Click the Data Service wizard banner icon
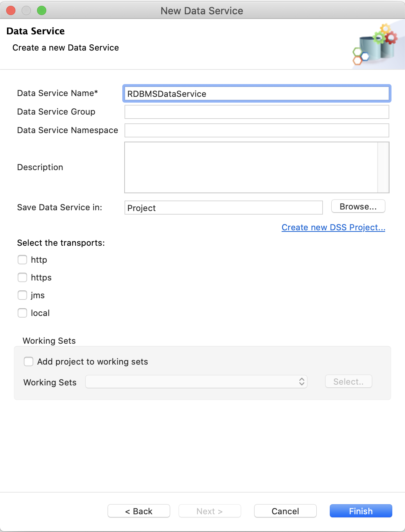This screenshot has height=532, width=405. coord(375,44)
